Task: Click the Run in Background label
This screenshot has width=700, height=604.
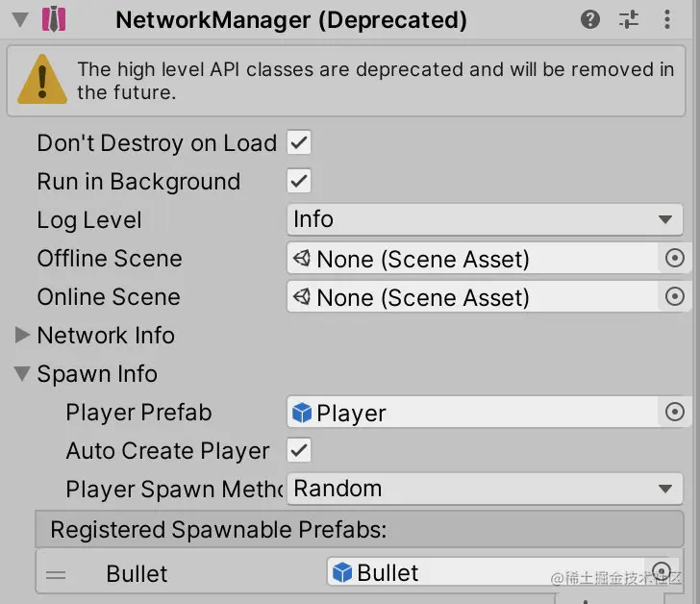Action: click(138, 182)
